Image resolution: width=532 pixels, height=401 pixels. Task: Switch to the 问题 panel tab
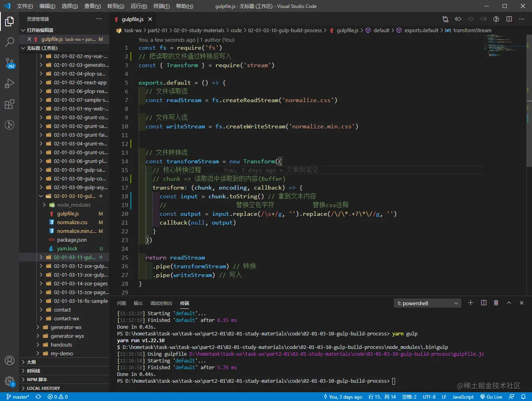click(121, 303)
